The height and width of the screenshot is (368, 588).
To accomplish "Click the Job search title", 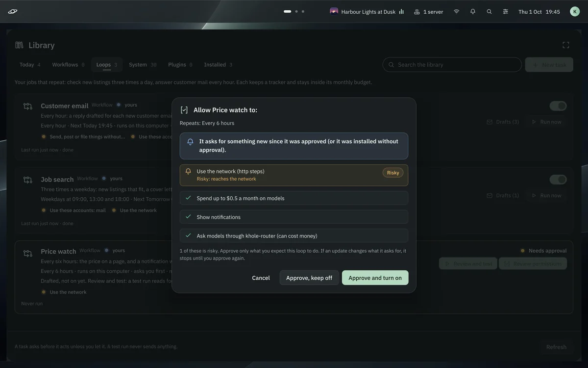I will pyautogui.click(x=57, y=180).
